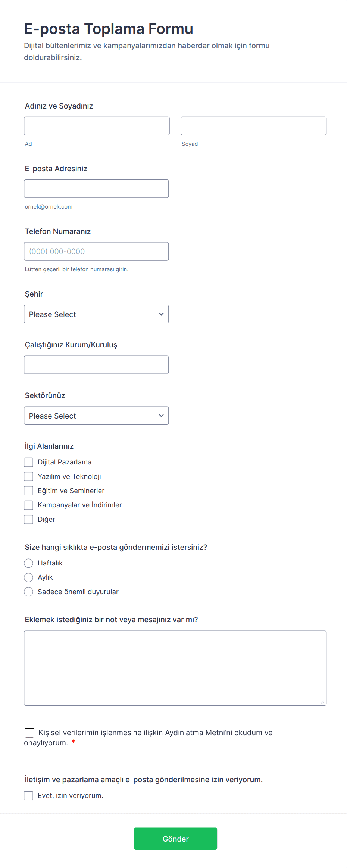Click the Ad first name field
The height and width of the screenshot is (868, 347).
(97, 126)
